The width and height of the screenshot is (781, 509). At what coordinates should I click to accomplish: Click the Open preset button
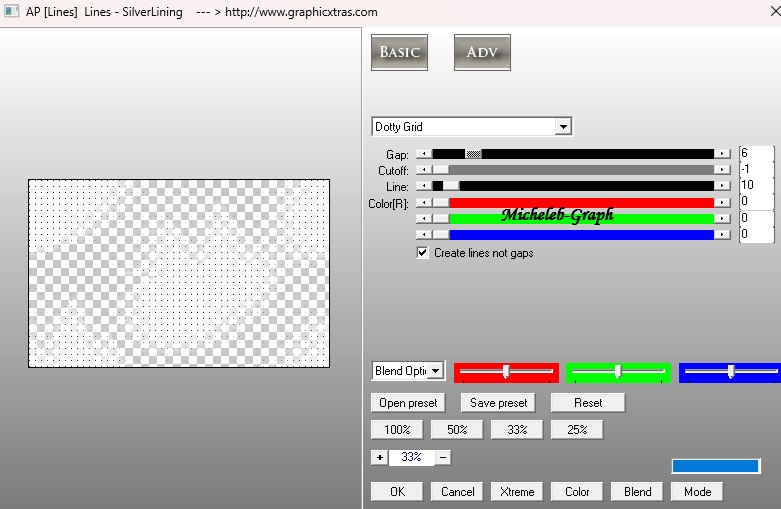pos(408,403)
